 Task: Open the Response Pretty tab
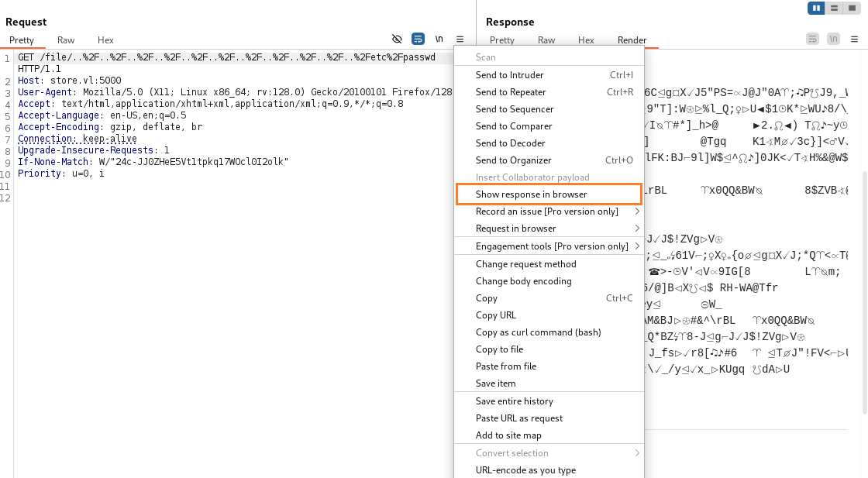(x=502, y=40)
